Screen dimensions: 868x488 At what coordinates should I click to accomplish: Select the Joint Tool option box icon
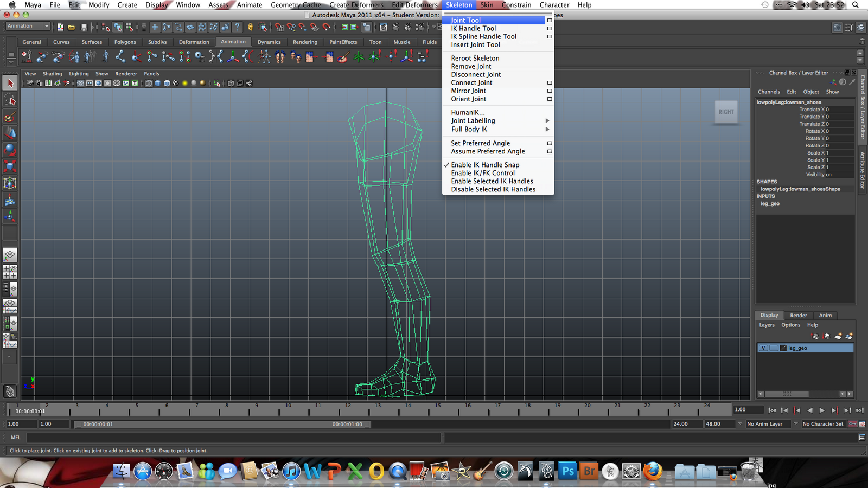click(x=549, y=20)
